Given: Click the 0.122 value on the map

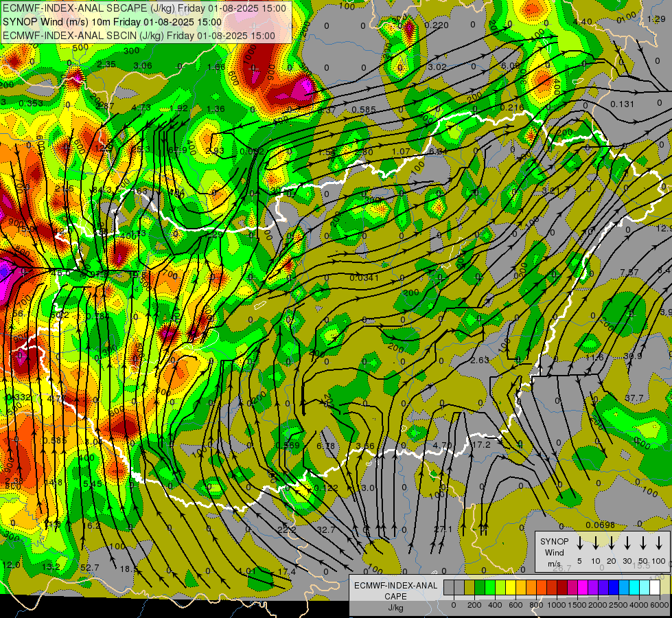Looking at the screenshot, I should [326, 488].
